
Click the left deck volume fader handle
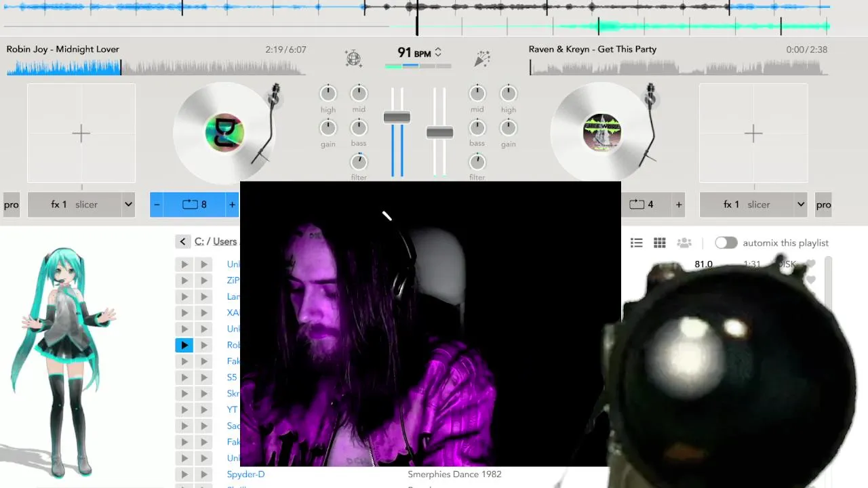coord(397,117)
